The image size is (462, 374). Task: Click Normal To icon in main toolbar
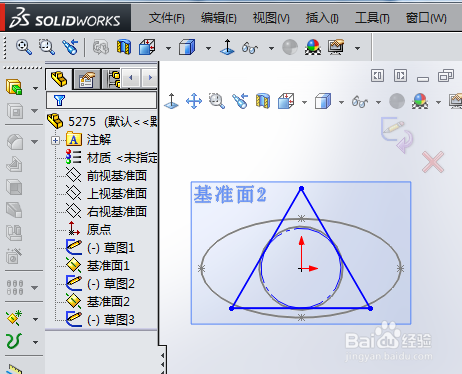[227, 47]
